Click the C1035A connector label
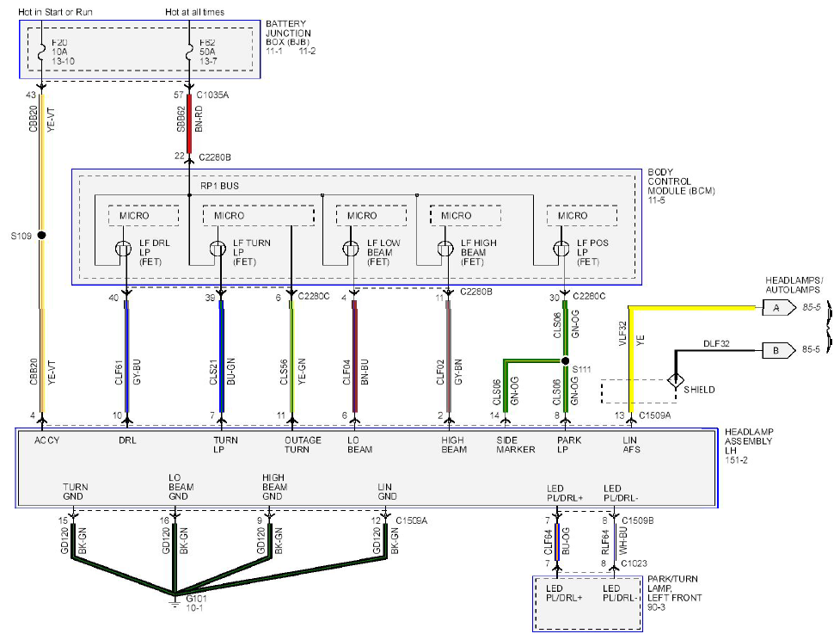The height and width of the screenshot is (640, 840). coord(212,95)
